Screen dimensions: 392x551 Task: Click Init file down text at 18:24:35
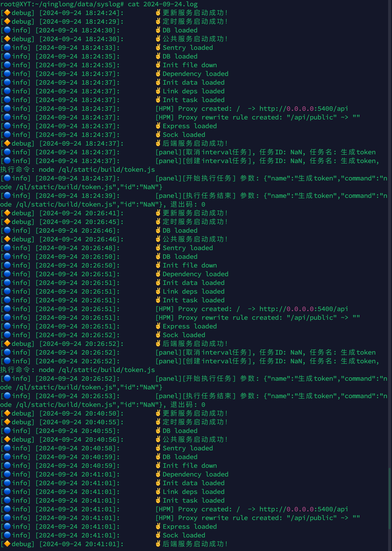190,65
